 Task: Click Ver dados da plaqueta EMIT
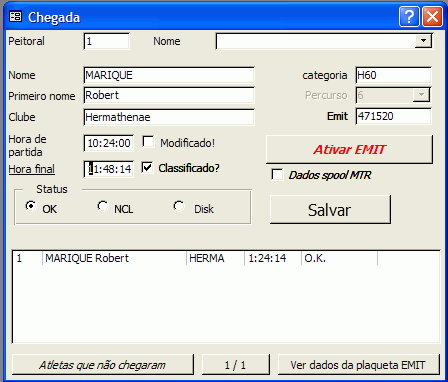pyautogui.click(x=359, y=365)
